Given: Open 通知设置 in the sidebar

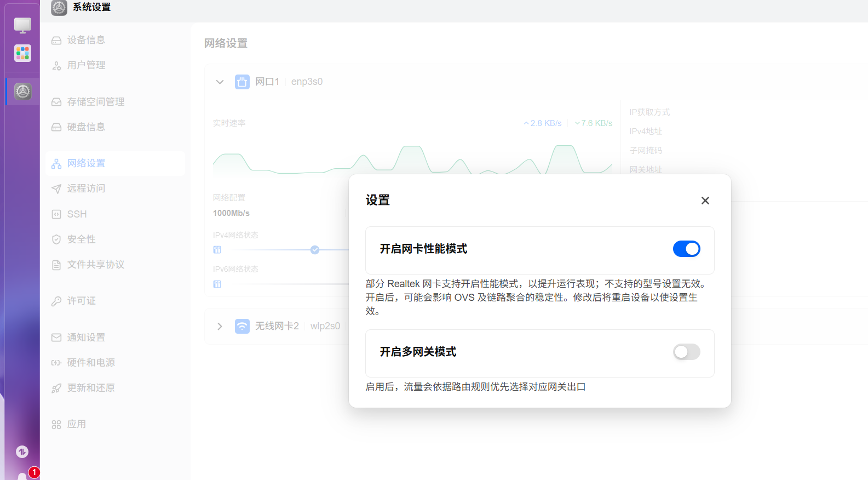Looking at the screenshot, I should 115,338.
